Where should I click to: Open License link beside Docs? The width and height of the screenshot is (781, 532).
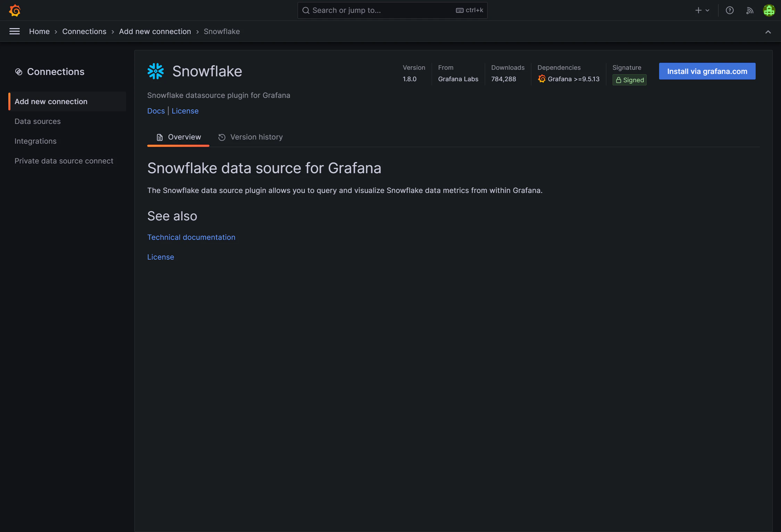click(x=185, y=111)
